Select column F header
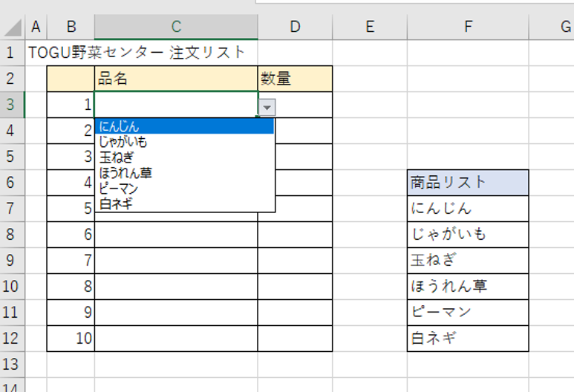Image resolution: width=574 pixels, height=392 pixels. (468, 27)
